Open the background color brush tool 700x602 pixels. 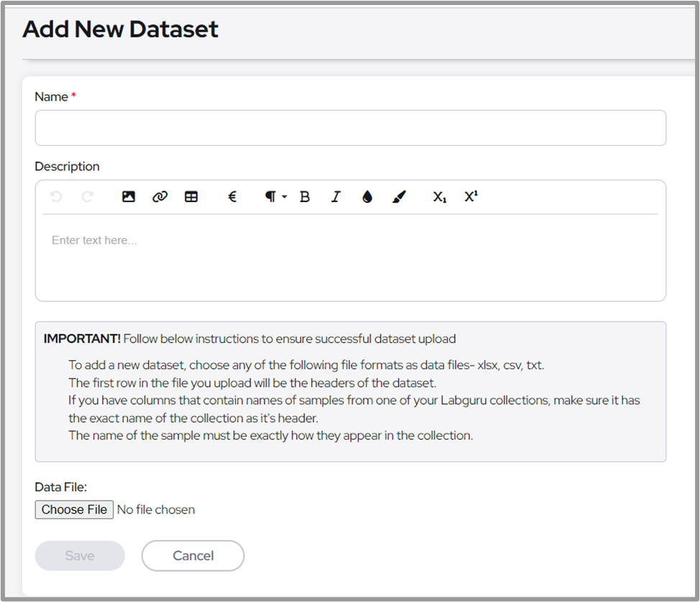point(400,196)
